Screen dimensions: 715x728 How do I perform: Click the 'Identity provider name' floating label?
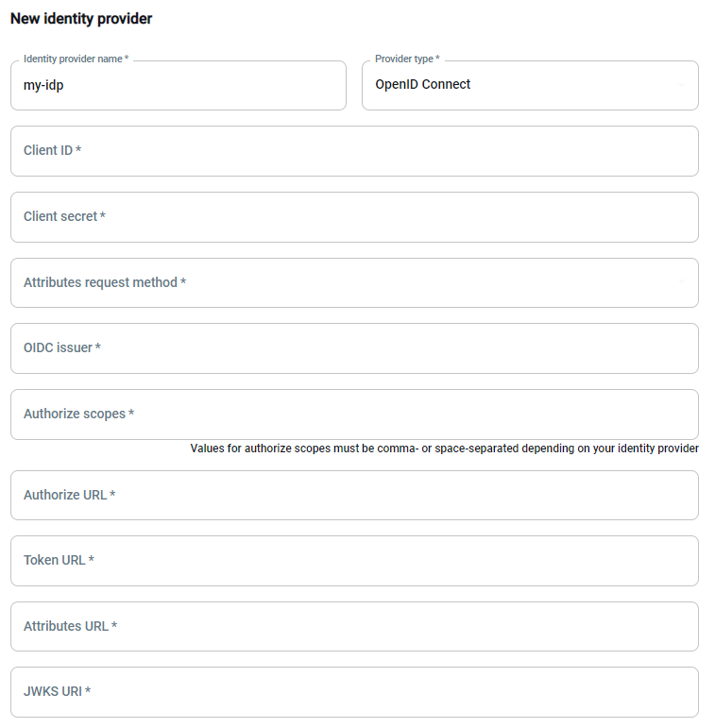pos(76,59)
